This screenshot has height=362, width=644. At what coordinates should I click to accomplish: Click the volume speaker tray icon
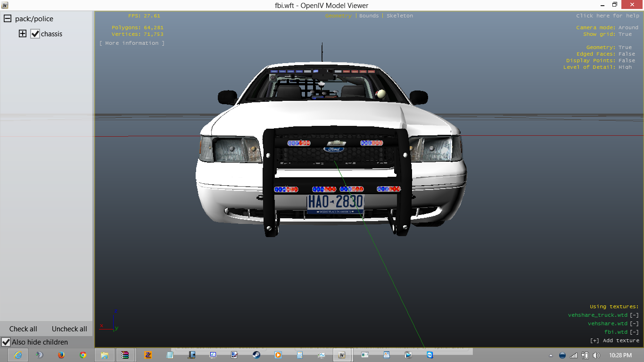596,355
